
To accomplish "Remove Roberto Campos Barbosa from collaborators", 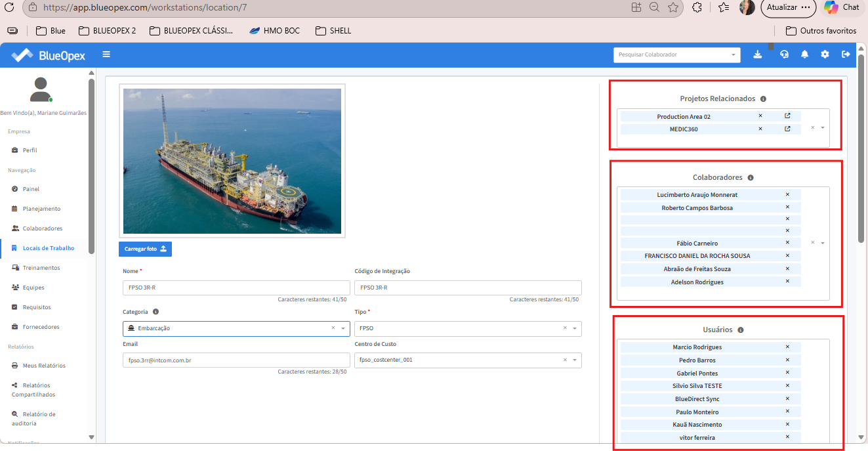I will click(x=787, y=207).
